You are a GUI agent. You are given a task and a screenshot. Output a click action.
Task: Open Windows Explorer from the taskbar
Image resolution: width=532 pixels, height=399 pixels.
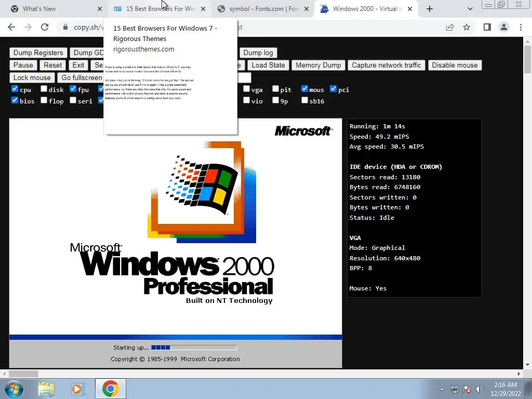46,389
